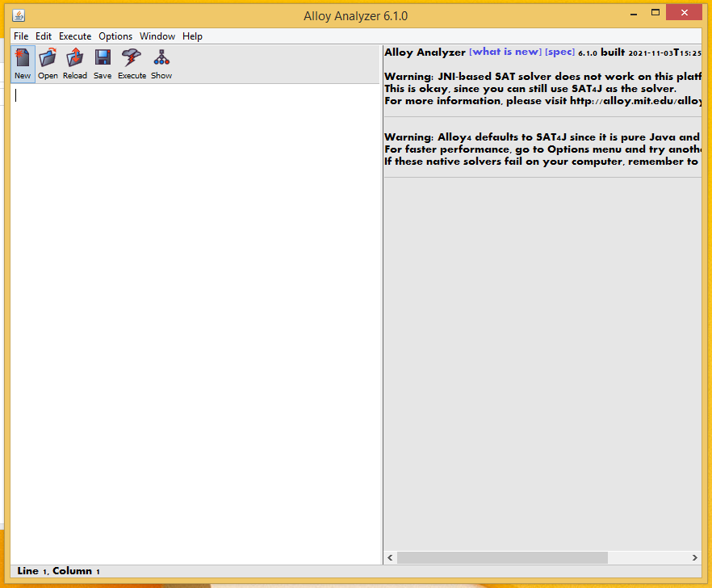The width and height of the screenshot is (712, 588).
Task: Click inside the model text editor area
Action: pyautogui.click(x=195, y=324)
